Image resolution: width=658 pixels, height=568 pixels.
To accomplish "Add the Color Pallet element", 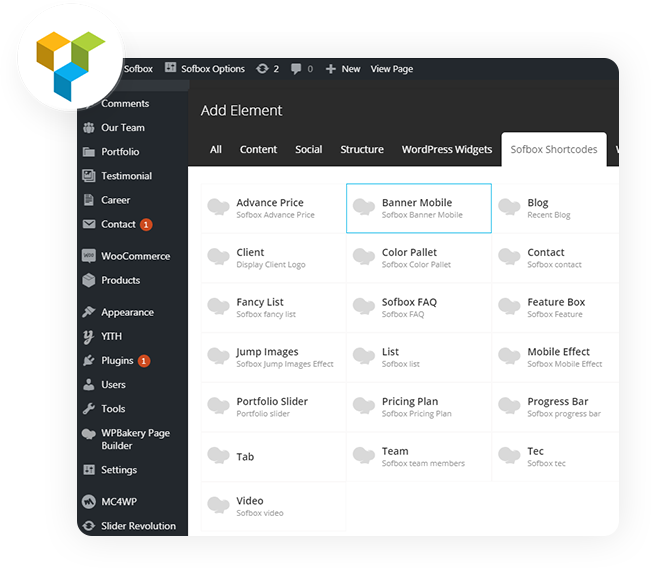I will pos(419,258).
